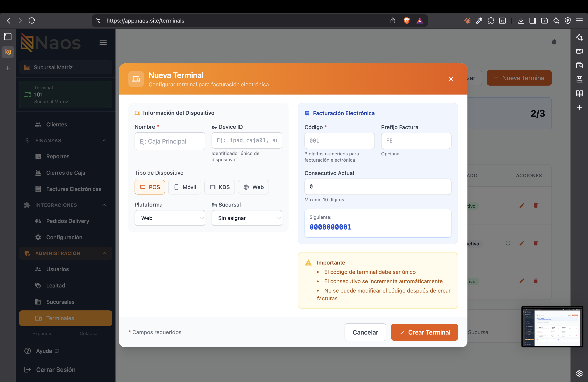Open reading list icon in right sidebar
This screenshot has width=588, height=382.
coord(579,93)
